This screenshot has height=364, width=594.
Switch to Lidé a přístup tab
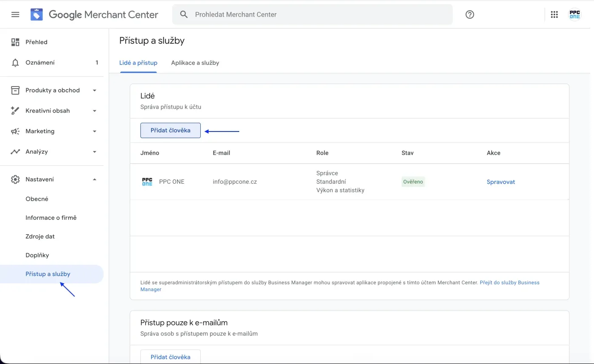click(138, 63)
